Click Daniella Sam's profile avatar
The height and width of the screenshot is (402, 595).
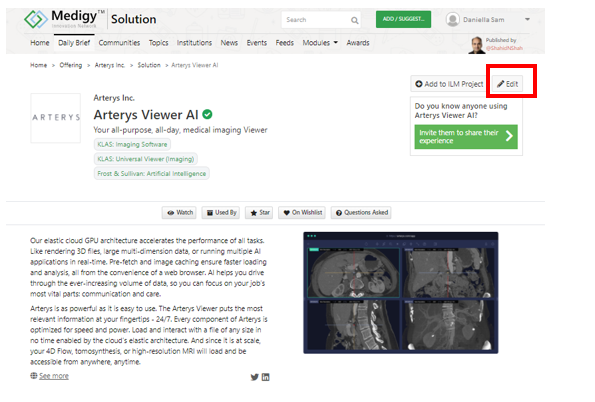[x=452, y=19]
